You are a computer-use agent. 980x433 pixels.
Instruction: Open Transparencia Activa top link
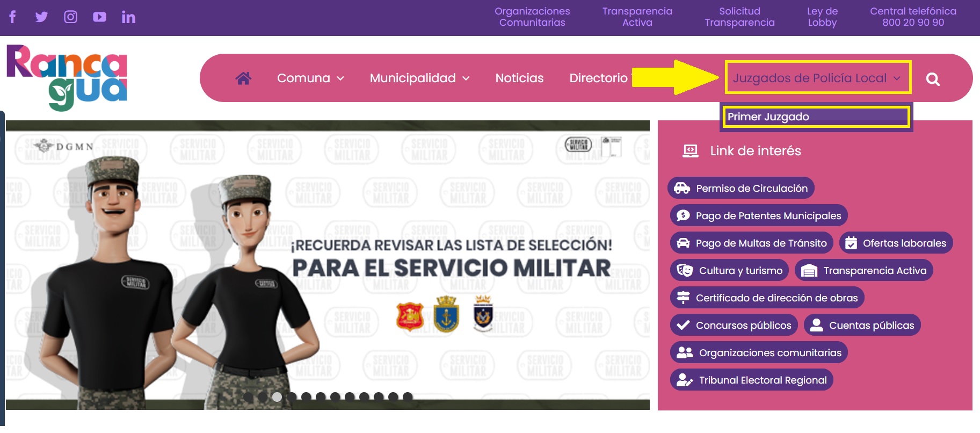point(637,17)
